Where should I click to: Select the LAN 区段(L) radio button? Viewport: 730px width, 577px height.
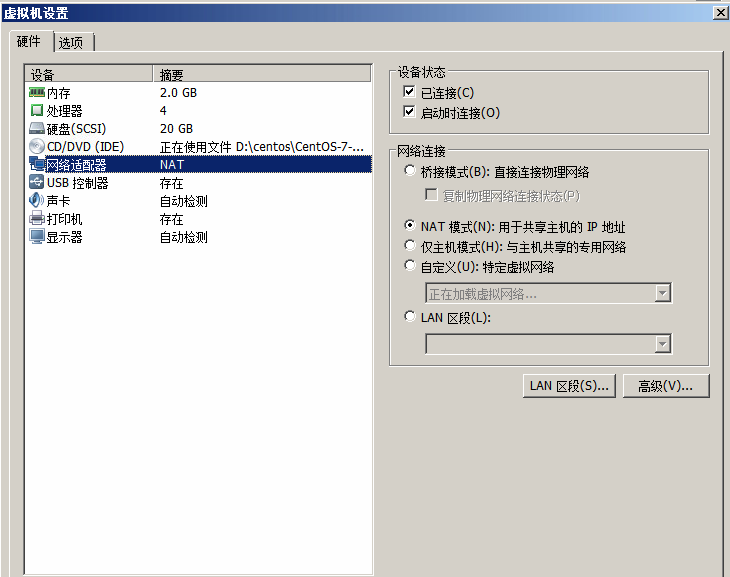click(410, 317)
